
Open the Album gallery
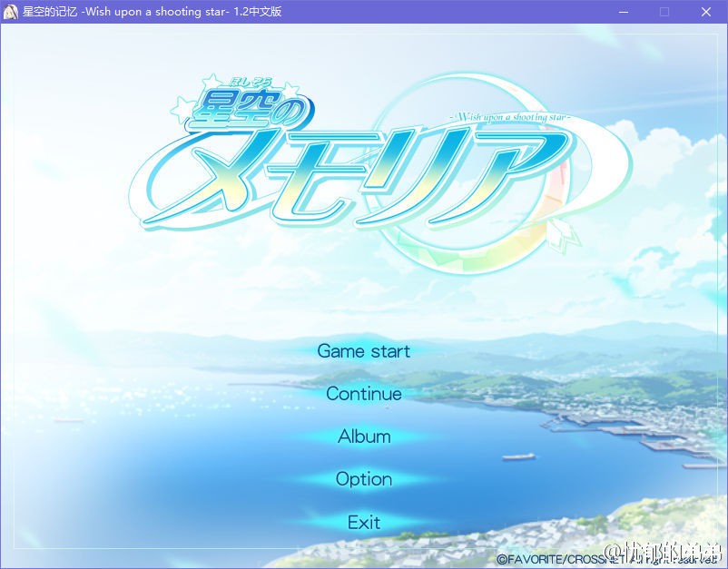point(364,437)
